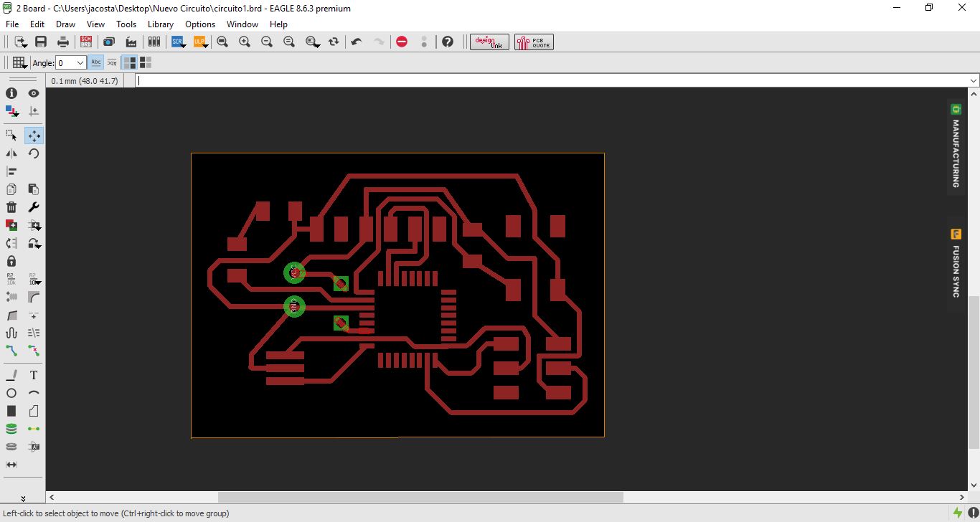
Task: Switch to schematic with SCH/BRD icon
Action: click(86, 42)
